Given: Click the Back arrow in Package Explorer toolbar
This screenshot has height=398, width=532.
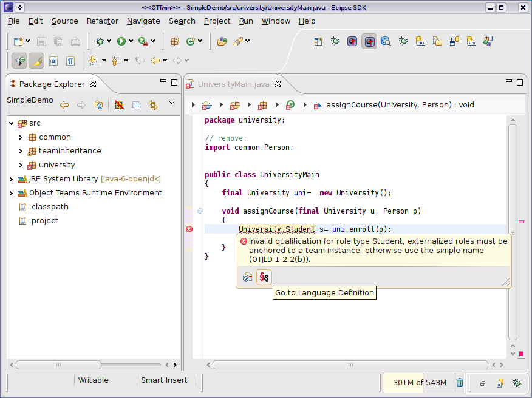Looking at the screenshot, I should [64, 105].
